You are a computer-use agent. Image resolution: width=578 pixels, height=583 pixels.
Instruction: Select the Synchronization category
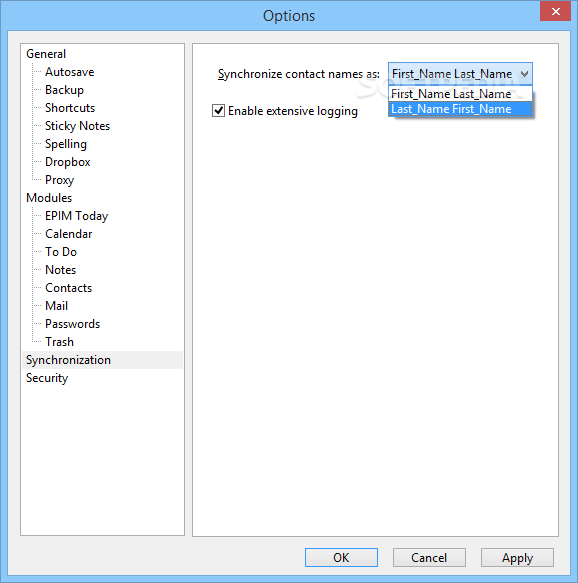pyautogui.click(x=102, y=360)
